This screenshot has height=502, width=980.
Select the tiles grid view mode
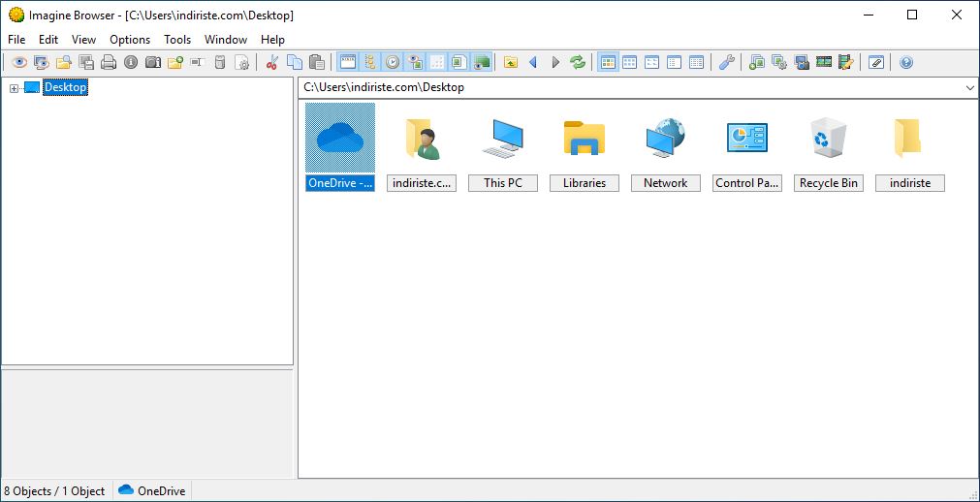630,62
